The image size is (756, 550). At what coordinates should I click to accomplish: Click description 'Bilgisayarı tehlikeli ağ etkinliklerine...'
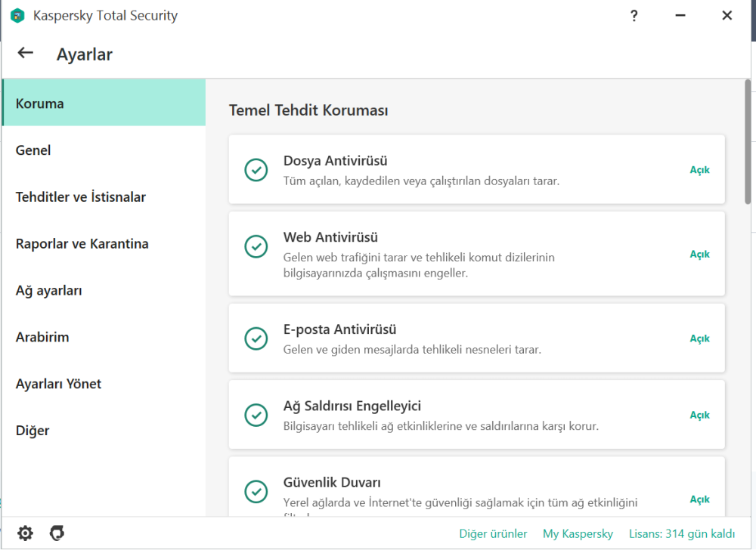tap(441, 426)
